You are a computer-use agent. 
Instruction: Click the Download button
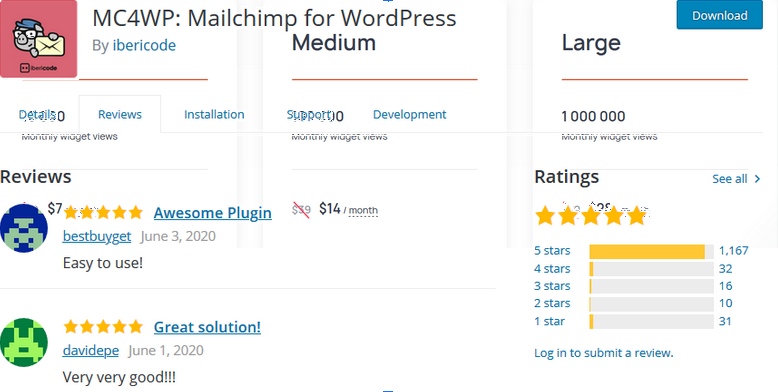coord(719,15)
